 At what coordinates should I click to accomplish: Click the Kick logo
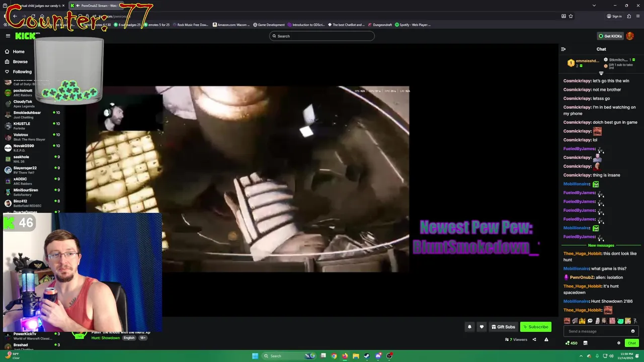point(25,36)
